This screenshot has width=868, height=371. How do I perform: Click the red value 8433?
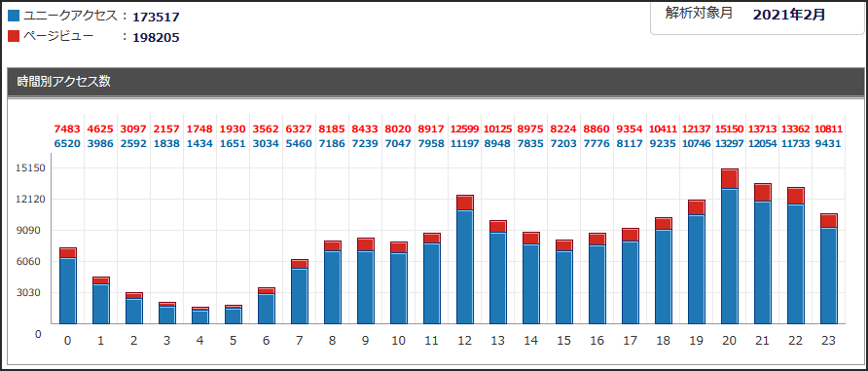coord(365,129)
